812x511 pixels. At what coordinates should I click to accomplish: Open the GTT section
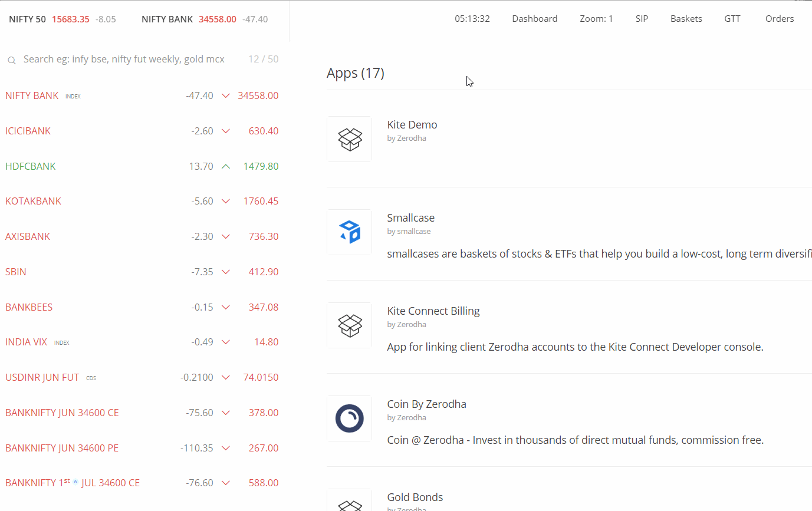[732, 19]
